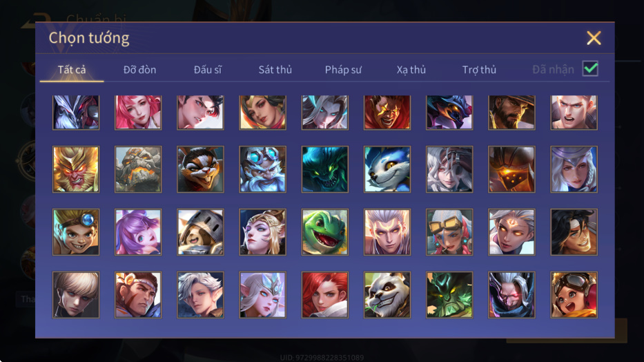The image size is (644, 362).
Task: Pick the white-bearded dwarf with goggles portrait
Action: [x=262, y=169]
